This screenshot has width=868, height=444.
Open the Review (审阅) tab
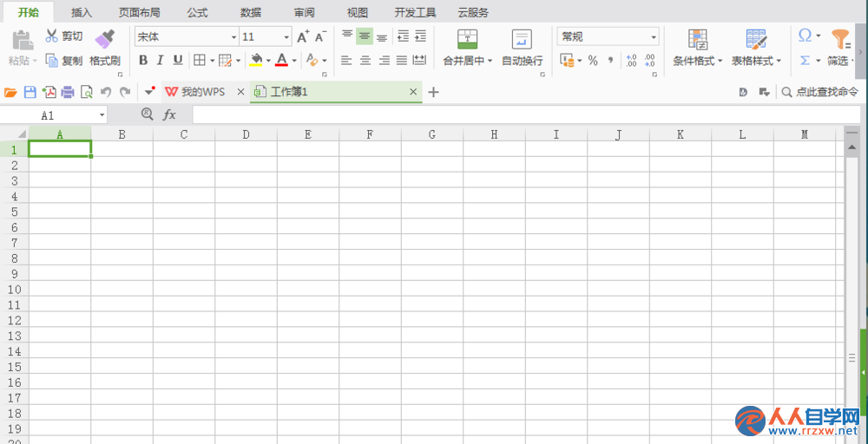tap(305, 13)
